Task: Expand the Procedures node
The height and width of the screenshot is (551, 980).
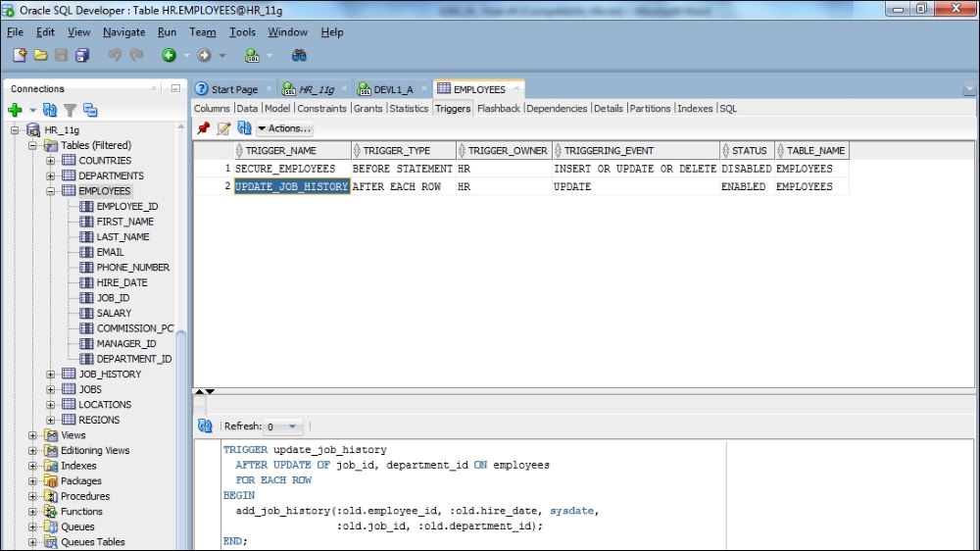Action: point(32,496)
